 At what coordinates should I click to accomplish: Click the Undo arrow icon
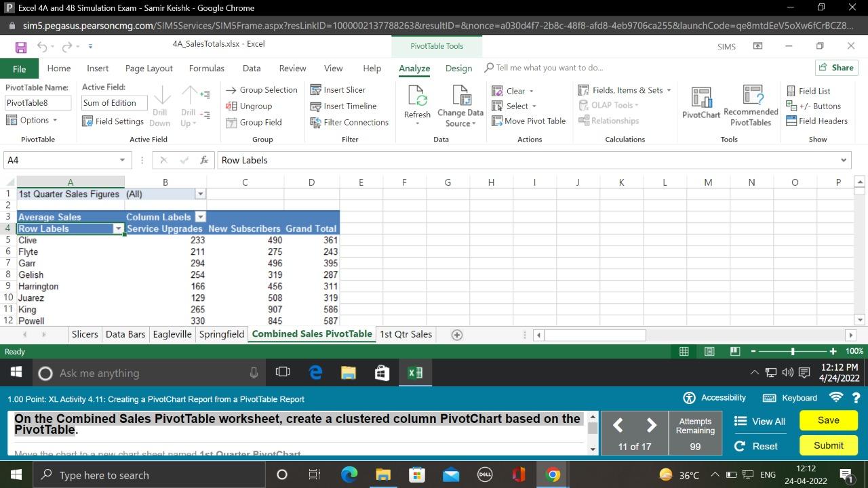click(42, 47)
